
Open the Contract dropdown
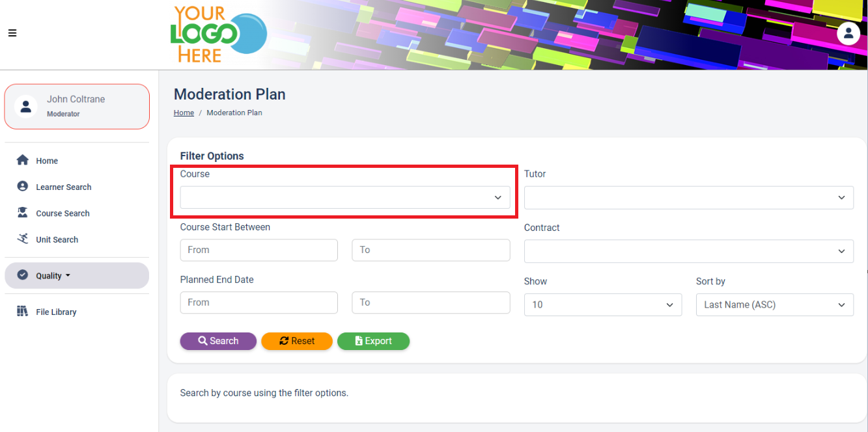pyautogui.click(x=688, y=251)
